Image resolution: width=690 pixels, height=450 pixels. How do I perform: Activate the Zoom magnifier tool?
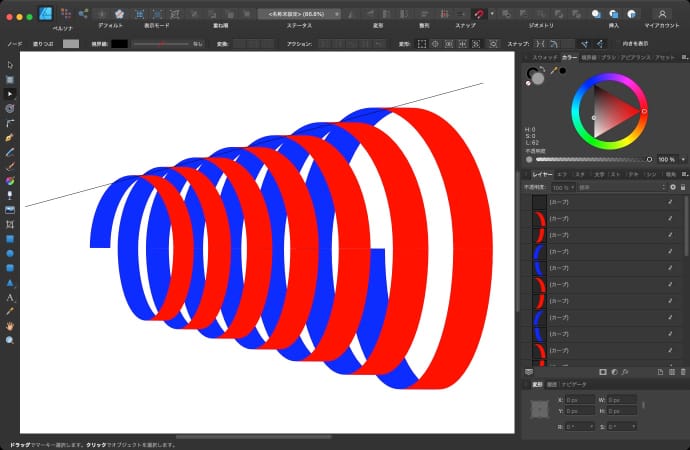10,340
